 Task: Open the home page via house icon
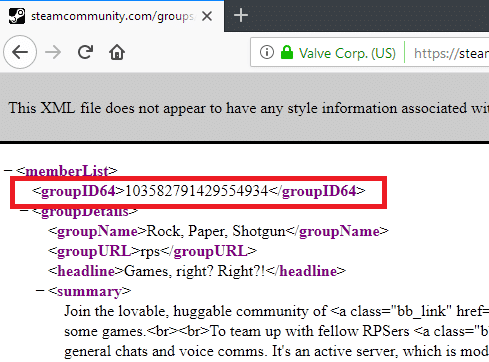click(x=117, y=52)
